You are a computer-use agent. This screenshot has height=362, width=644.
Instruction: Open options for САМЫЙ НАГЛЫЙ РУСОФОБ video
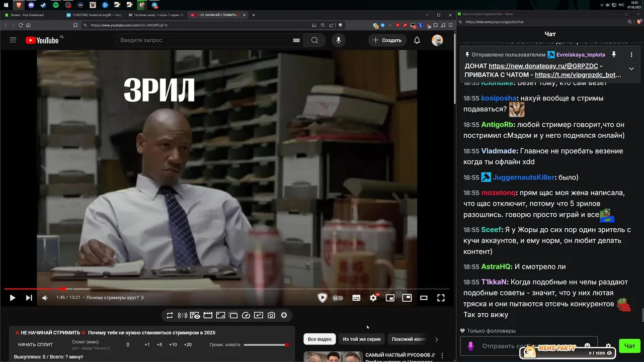click(x=442, y=356)
